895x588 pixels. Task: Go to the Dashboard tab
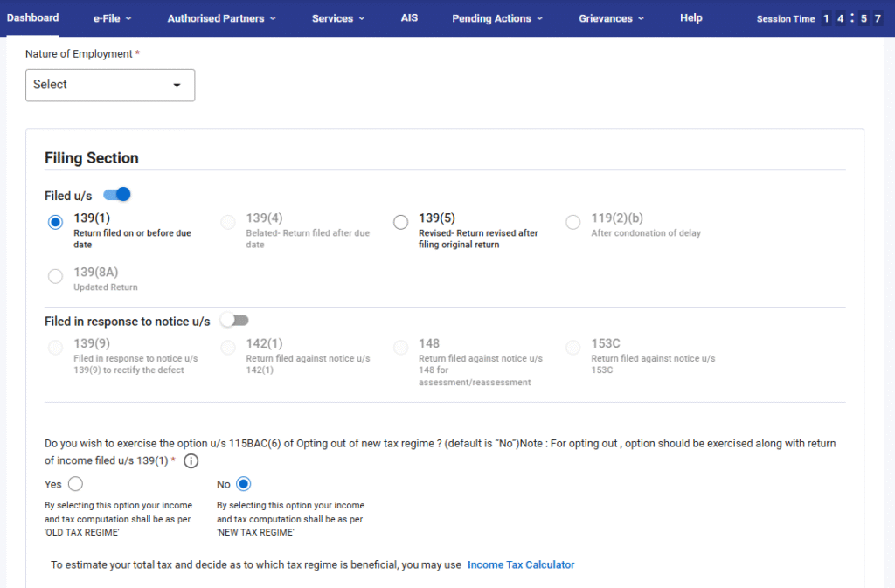(x=32, y=17)
